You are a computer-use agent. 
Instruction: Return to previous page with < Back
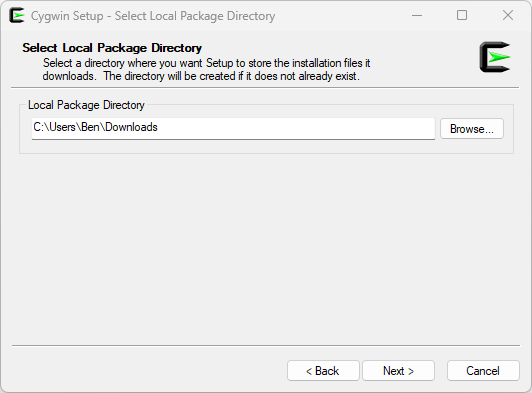coord(323,371)
